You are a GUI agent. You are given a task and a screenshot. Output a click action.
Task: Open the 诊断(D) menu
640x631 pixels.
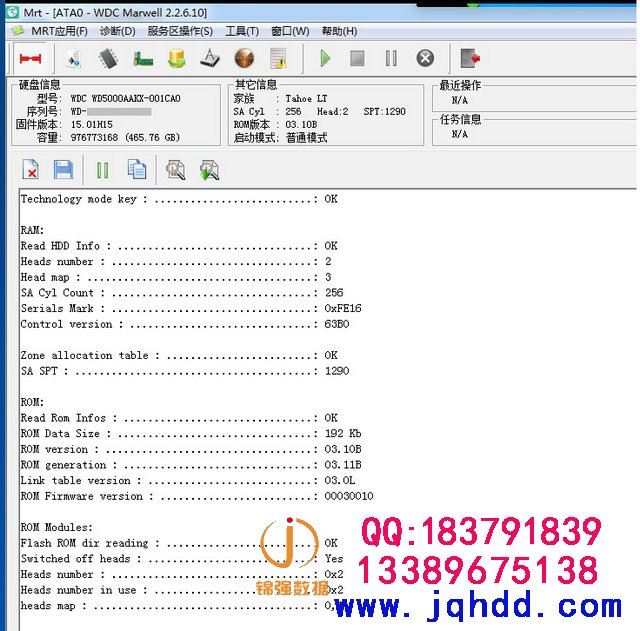point(118,31)
